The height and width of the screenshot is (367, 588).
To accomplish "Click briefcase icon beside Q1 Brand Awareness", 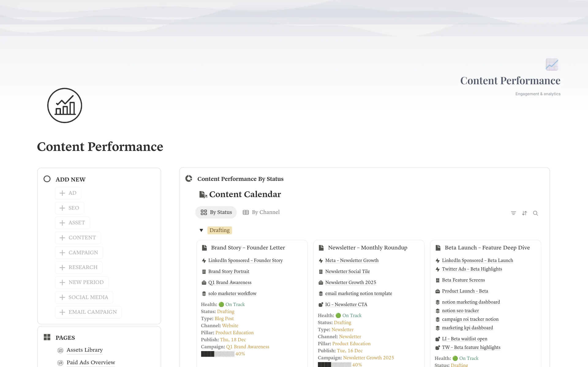I will tap(204, 283).
